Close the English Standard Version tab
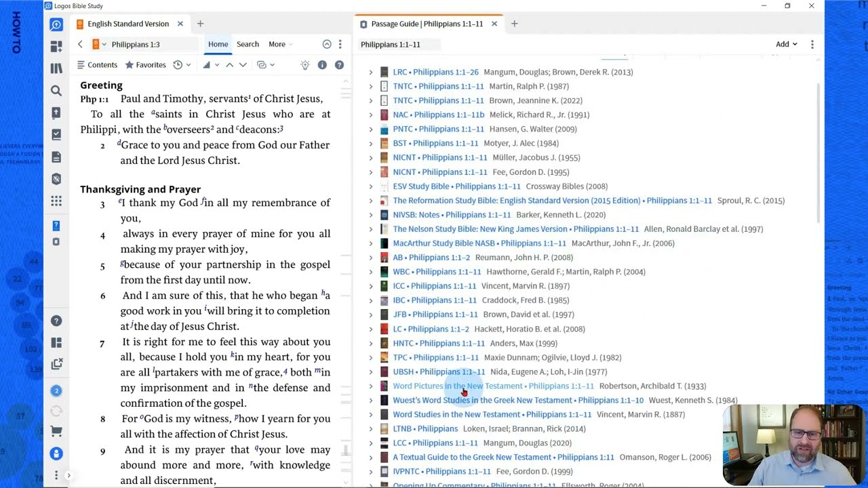The width and height of the screenshot is (868, 488). tap(180, 24)
